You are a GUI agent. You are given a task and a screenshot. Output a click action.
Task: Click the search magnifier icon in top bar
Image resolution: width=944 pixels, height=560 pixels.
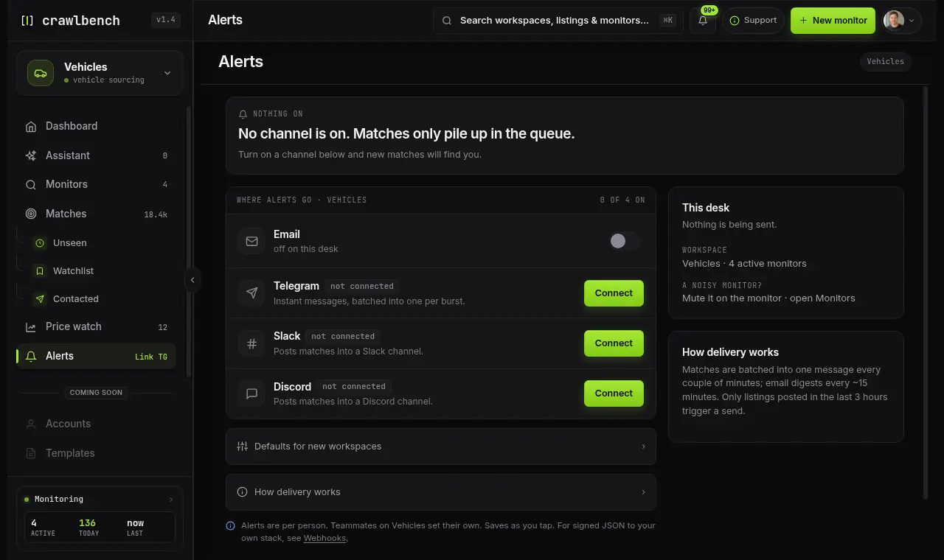pyautogui.click(x=447, y=21)
